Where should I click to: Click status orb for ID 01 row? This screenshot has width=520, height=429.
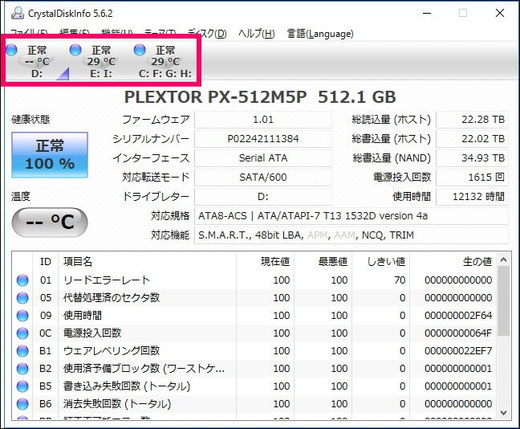(x=22, y=280)
